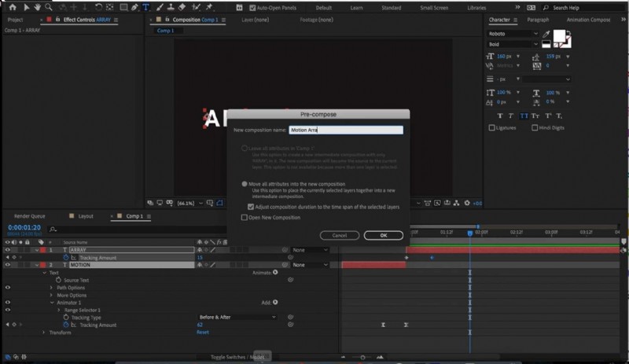Apply Superscript text style
The image size is (629, 364).
point(548,116)
